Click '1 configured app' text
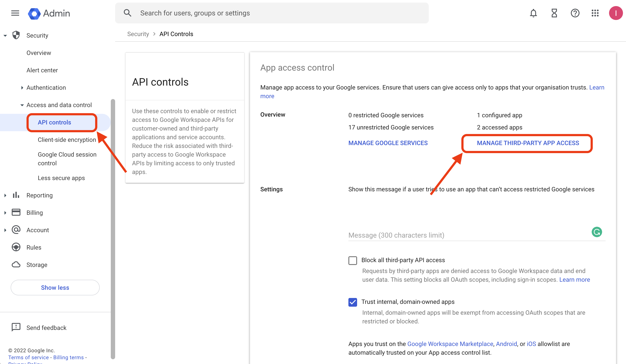 [x=500, y=115]
